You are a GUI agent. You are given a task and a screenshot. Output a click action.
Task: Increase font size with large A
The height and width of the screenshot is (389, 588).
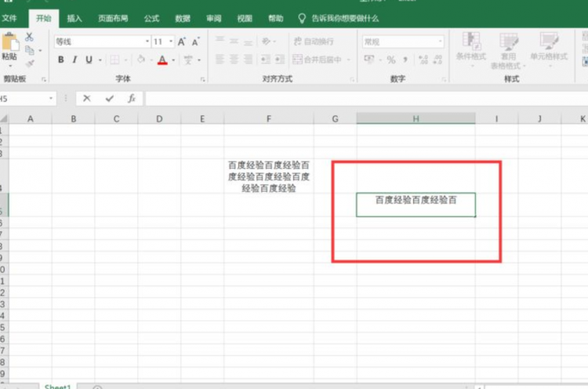(x=182, y=42)
